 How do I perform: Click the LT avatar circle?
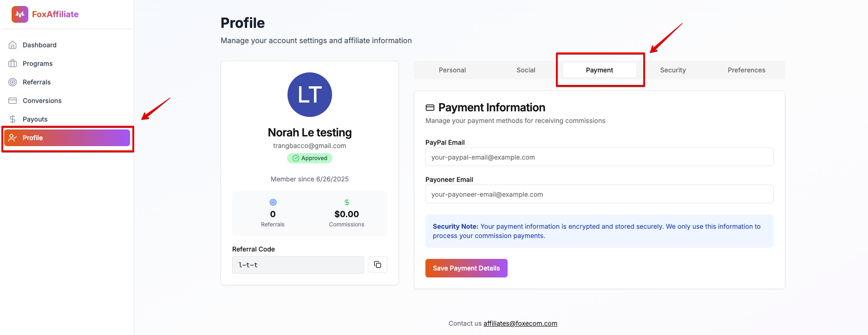pyautogui.click(x=310, y=95)
